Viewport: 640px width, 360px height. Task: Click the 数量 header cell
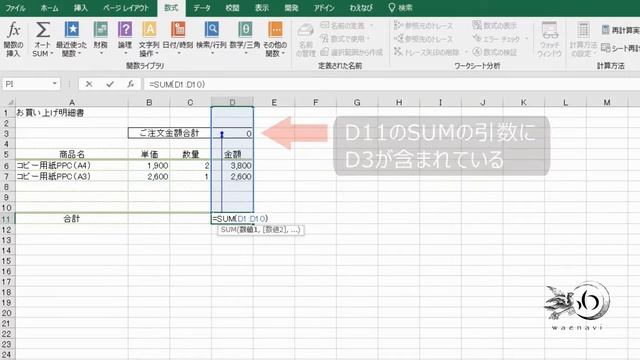(190, 154)
